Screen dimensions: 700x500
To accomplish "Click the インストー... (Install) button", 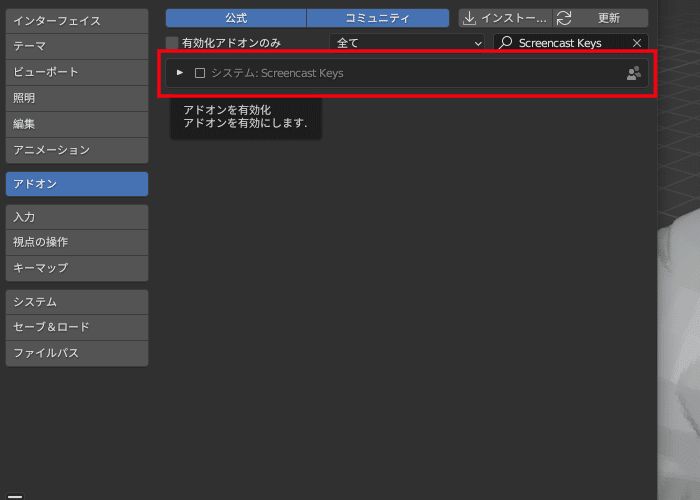I will click(505, 18).
